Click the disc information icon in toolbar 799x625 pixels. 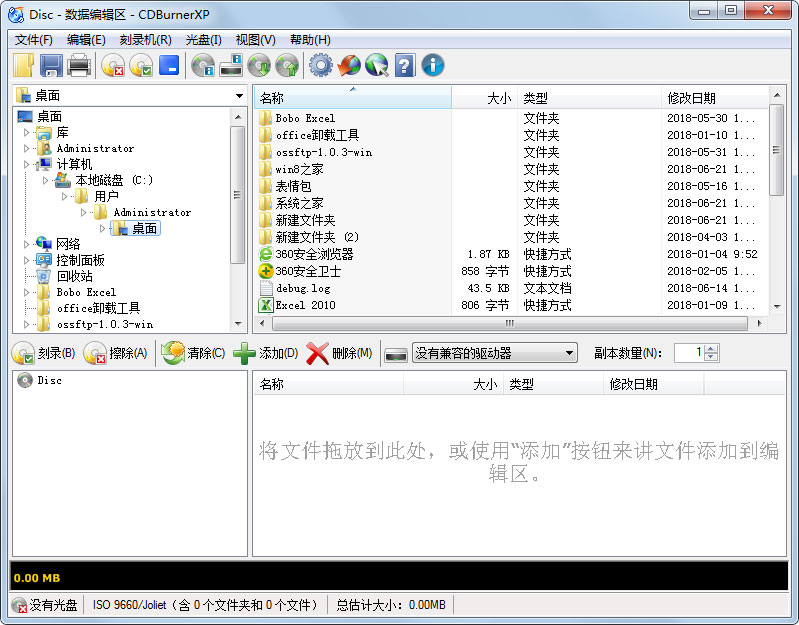coord(203,66)
